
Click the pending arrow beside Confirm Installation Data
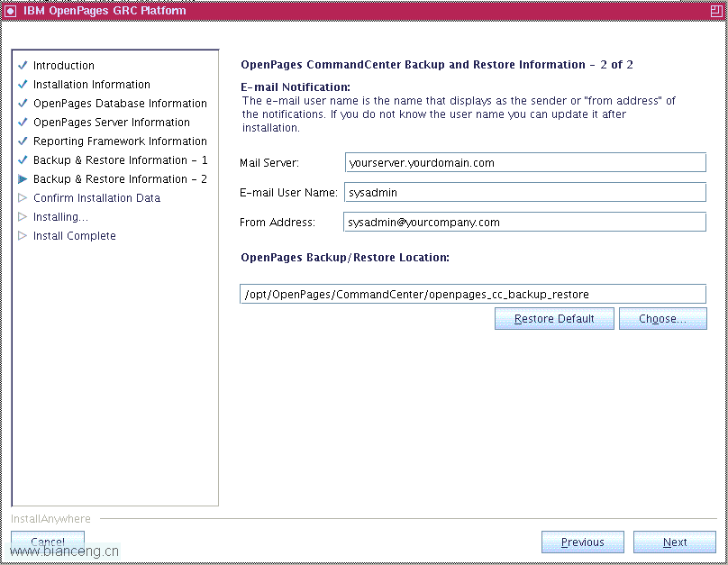[x=23, y=197]
